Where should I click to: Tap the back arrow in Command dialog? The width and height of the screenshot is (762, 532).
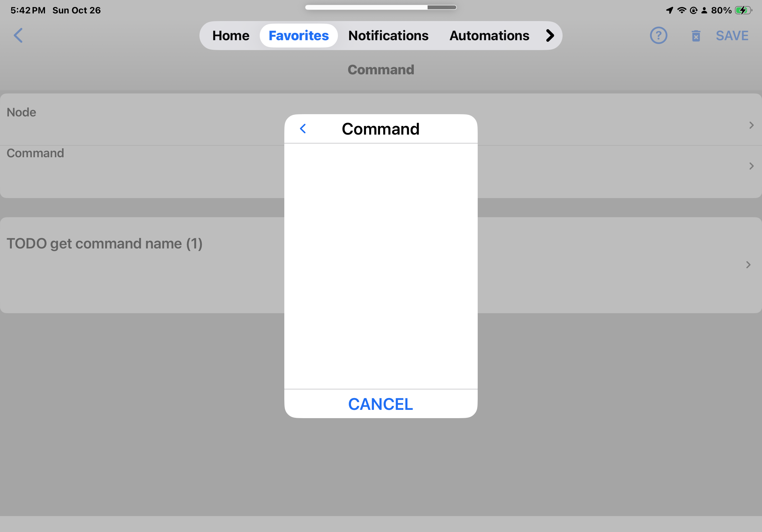click(303, 129)
